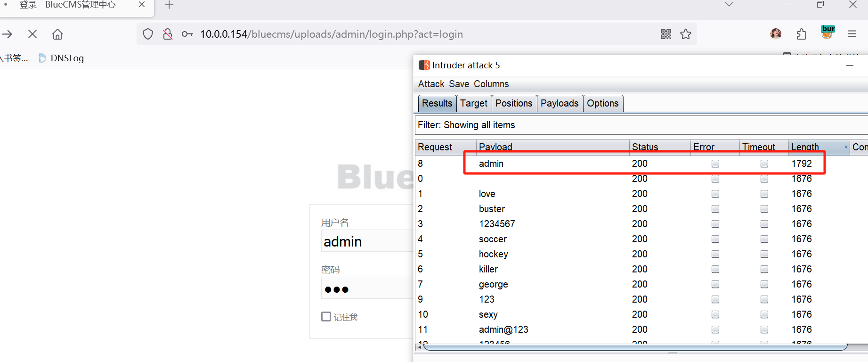Select the admin@123 payload row
Screen dimensions: 868x362
tap(641, 329)
